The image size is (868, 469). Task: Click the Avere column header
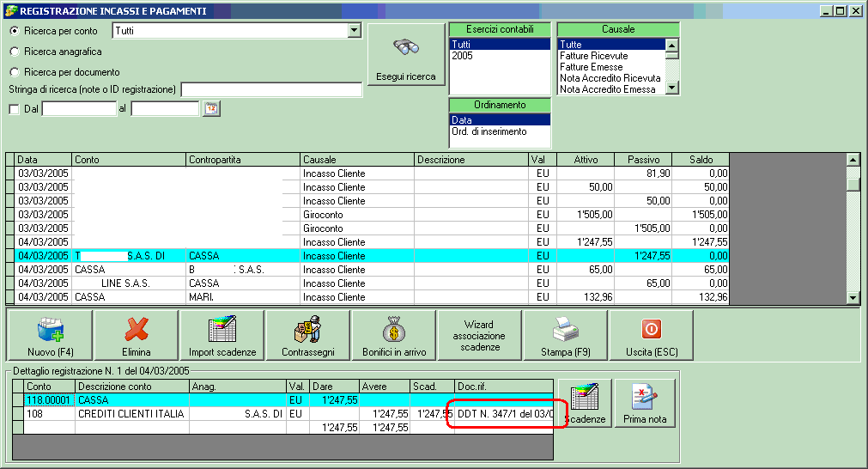385,387
